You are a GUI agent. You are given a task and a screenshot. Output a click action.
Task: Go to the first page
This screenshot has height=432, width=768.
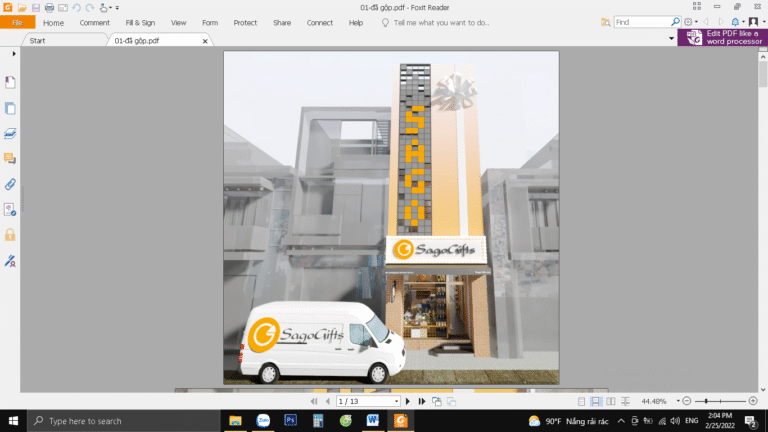[x=314, y=401]
